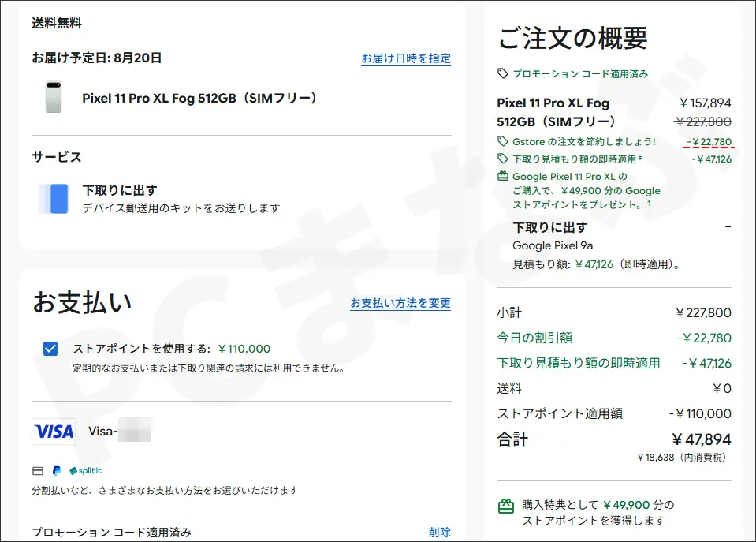Click the Pixel 11 Pro XL phone thumbnail

pos(54,96)
